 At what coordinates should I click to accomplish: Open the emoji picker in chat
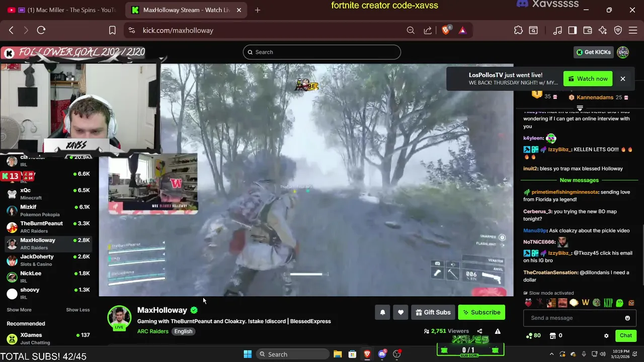(627, 318)
